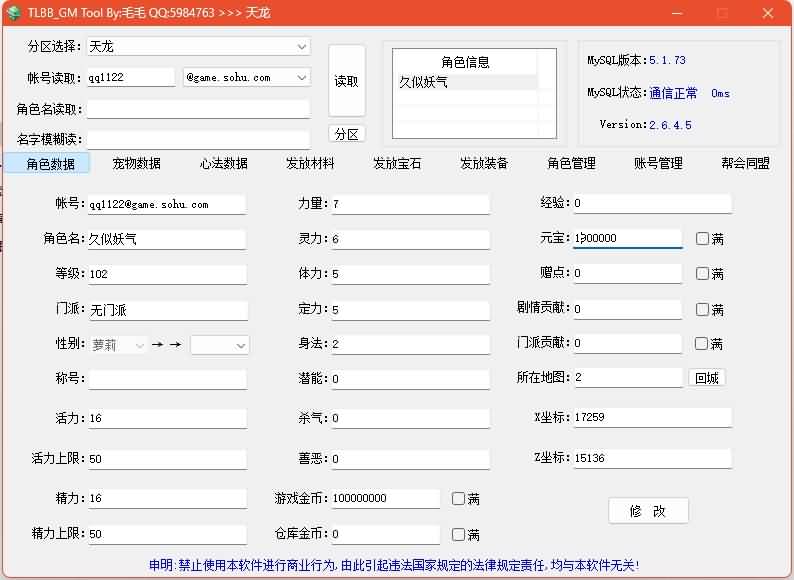
Task: Click the 力量 field showing 7
Action: tap(411, 204)
